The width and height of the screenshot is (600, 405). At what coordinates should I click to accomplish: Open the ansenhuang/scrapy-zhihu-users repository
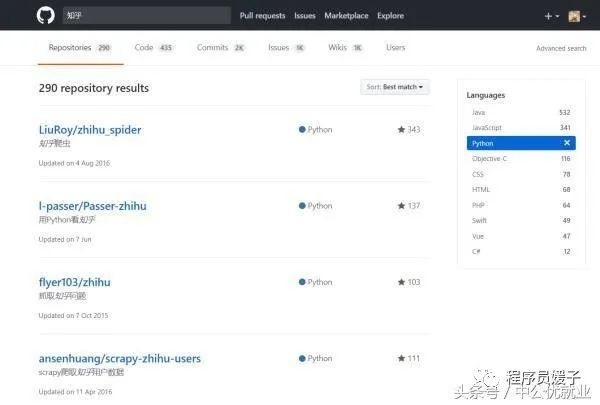pyautogui.click(x=120, y=358)
